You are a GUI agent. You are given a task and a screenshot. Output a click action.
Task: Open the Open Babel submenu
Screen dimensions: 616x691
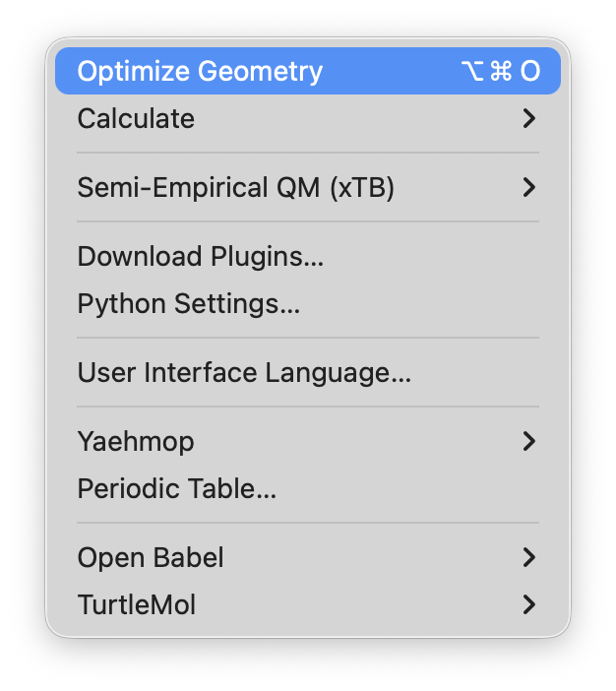coord(151,558)
